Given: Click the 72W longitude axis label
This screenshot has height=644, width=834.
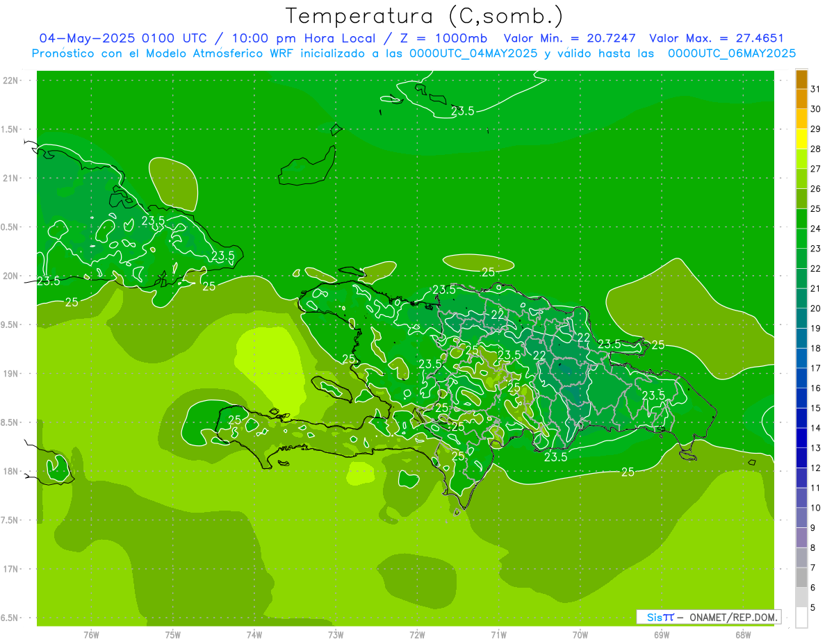Looking at the screenshot, I should tap(417, 635).
